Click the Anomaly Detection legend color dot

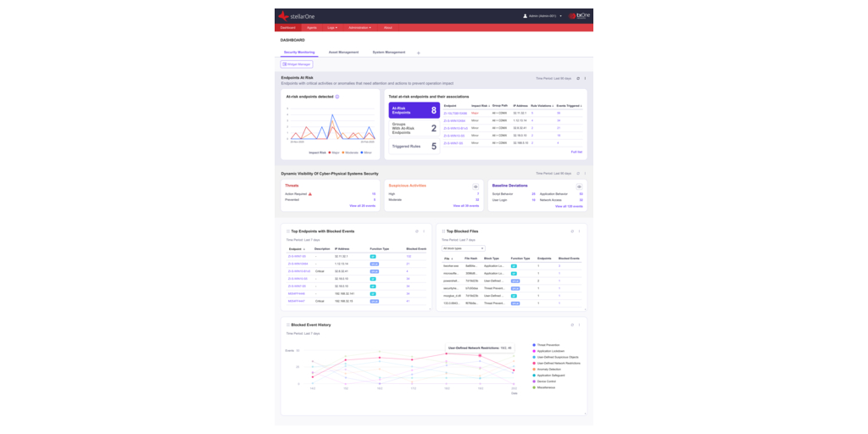(534, 369)
